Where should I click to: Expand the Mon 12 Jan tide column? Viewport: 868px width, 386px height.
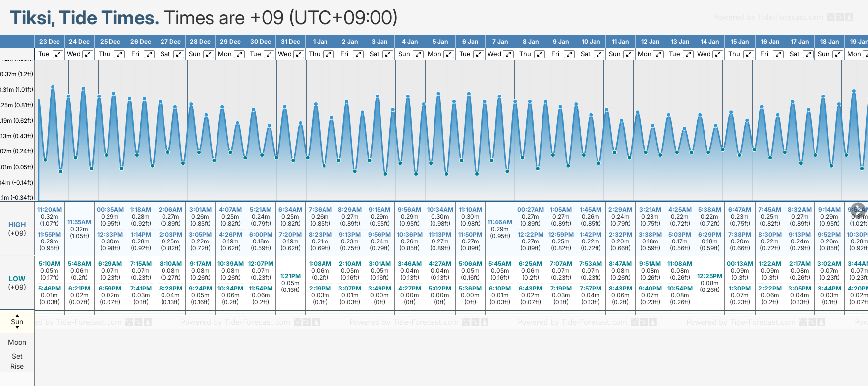click(x=658, y=54)
